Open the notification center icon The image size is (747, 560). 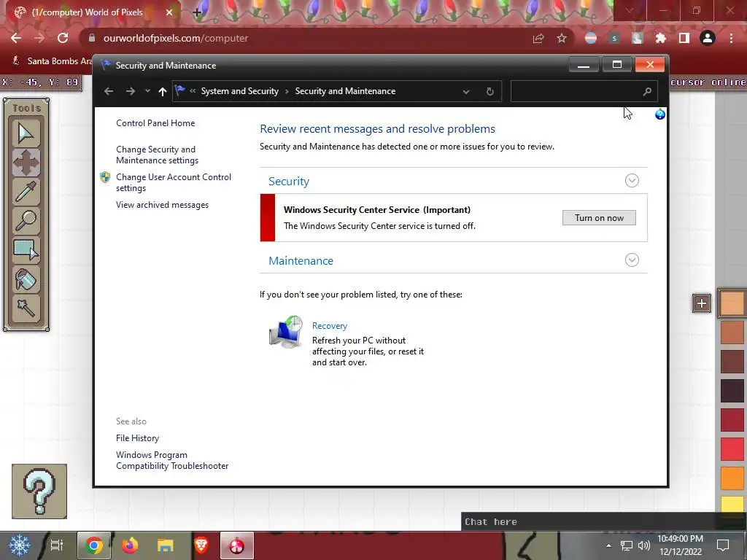tap(723, 545)
